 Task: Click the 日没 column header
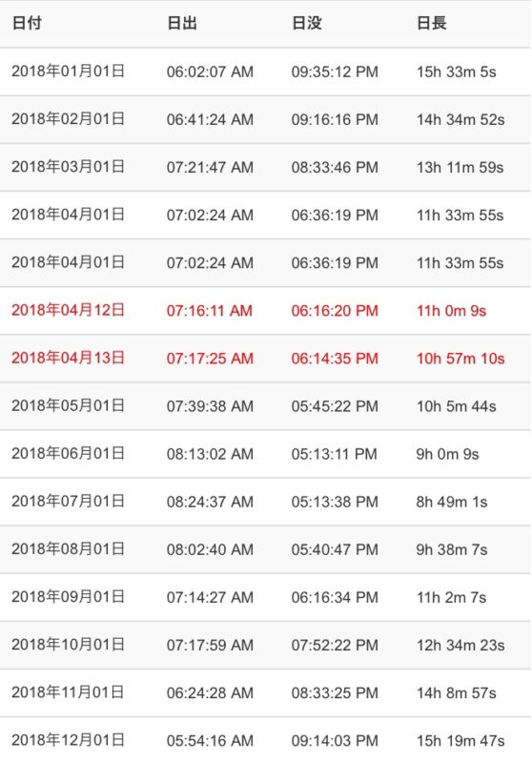[x=306, y=23]
